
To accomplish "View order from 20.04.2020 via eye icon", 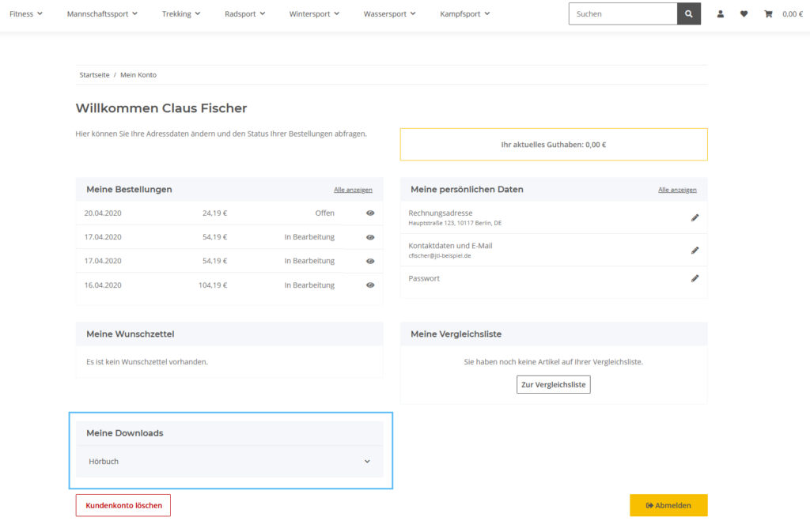I will (370, 213).
